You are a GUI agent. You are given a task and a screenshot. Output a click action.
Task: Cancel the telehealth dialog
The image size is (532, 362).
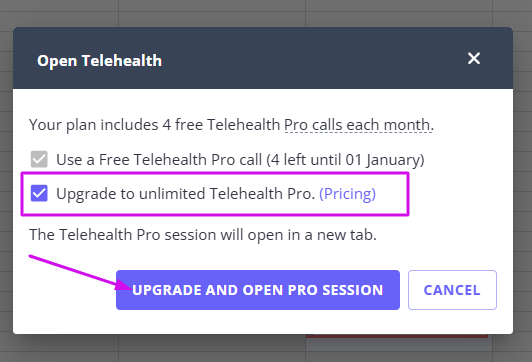[452, 290]
